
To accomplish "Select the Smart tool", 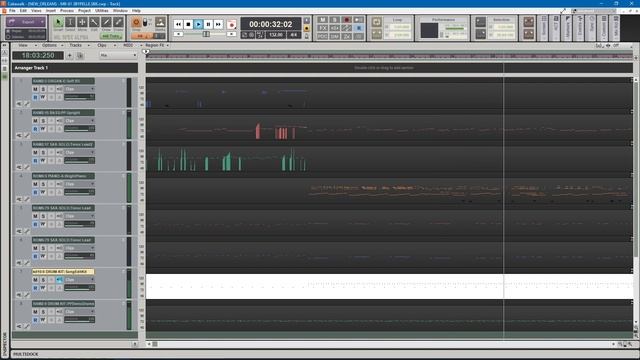I will [58, 22].
